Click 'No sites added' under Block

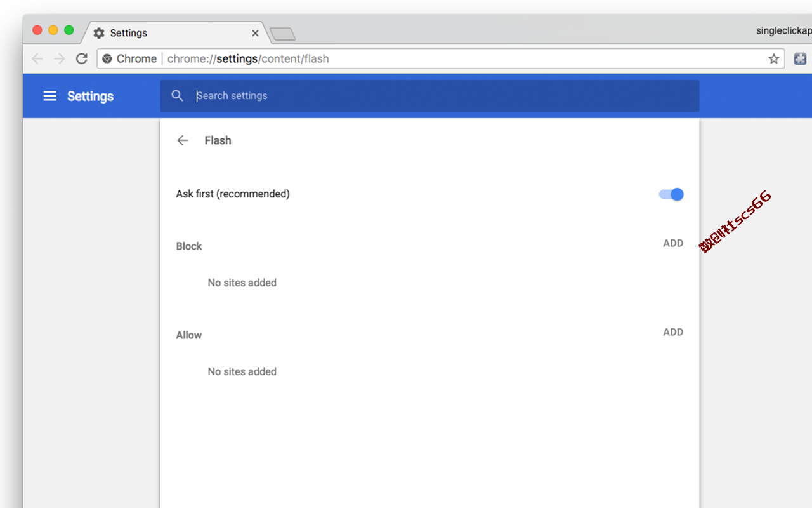[x=242, y=283]
